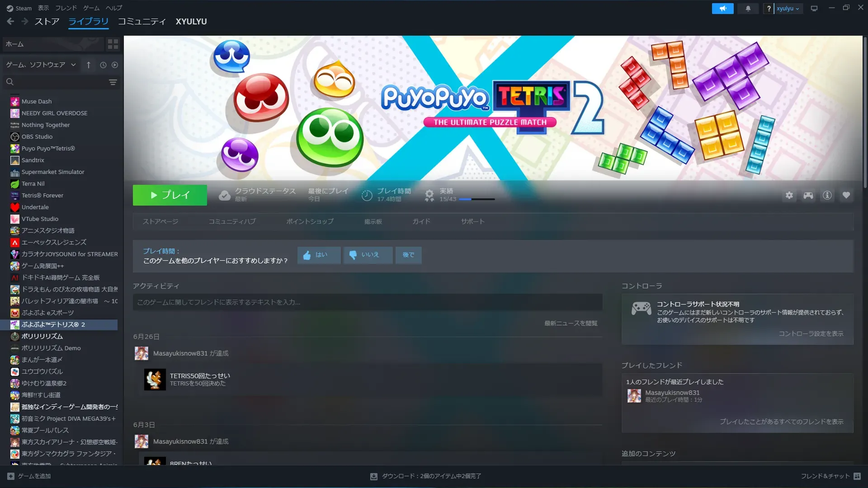
Task: Toggle the ready-to-play filter icon
Action: tap(115, 65)
